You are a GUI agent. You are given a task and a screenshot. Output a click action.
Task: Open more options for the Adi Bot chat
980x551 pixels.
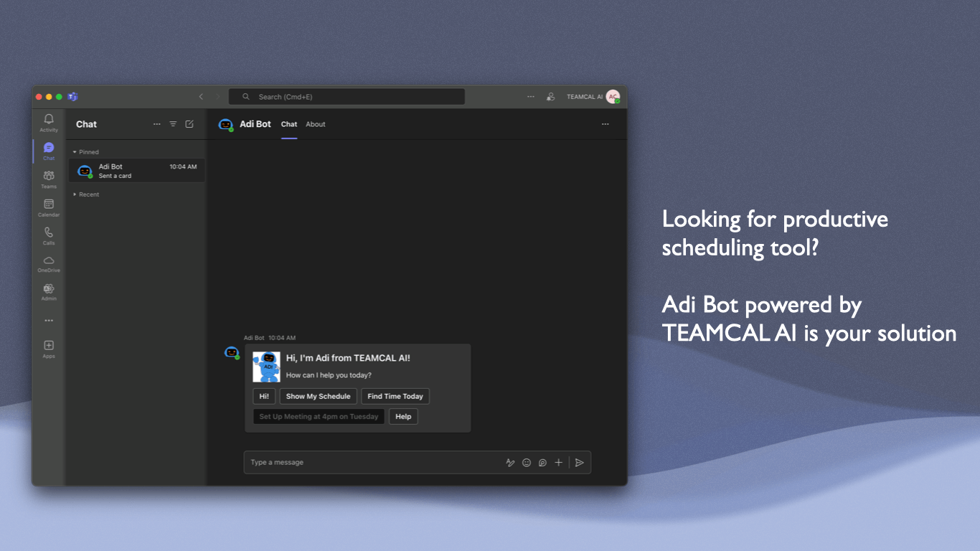tap(606, 124)
